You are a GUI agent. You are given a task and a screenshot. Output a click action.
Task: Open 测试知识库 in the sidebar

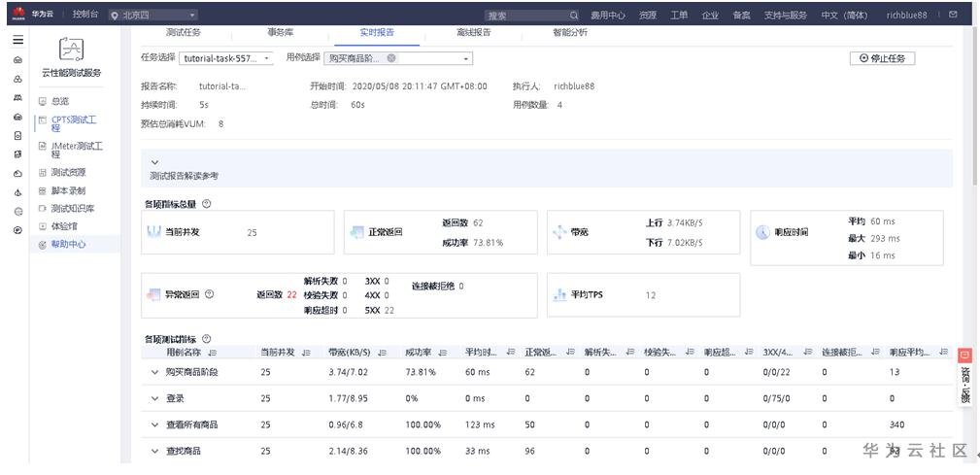[73, 208]
